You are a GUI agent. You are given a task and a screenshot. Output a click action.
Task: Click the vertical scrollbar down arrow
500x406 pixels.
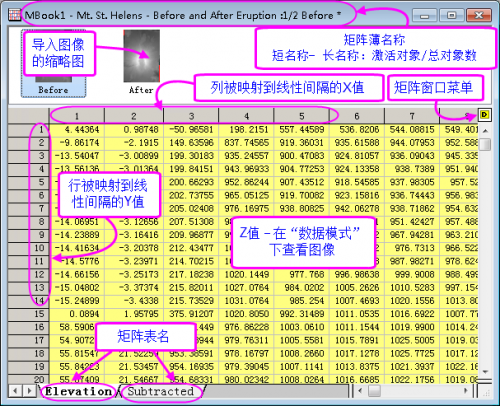pos(485,372)
